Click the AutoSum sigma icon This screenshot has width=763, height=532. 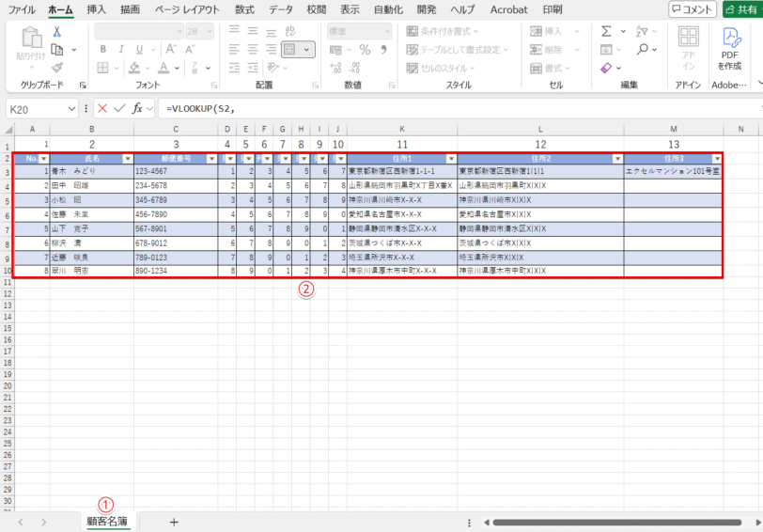pos(606,31)
